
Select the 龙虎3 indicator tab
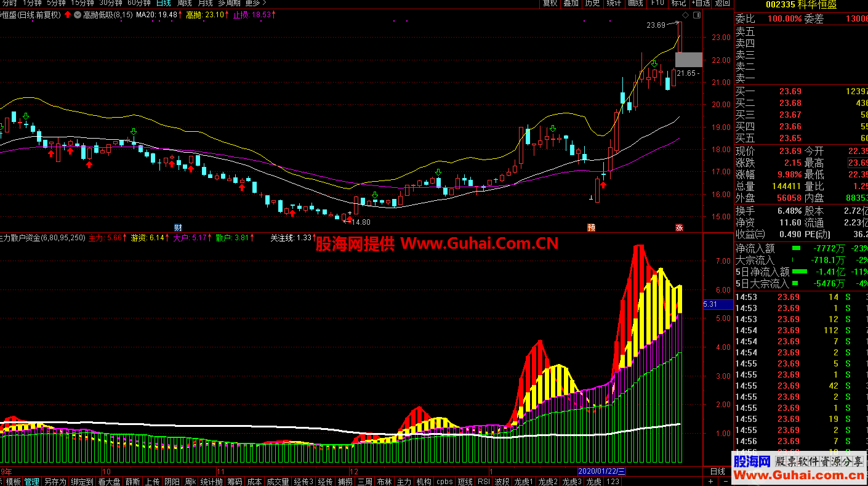coord(572,482)
